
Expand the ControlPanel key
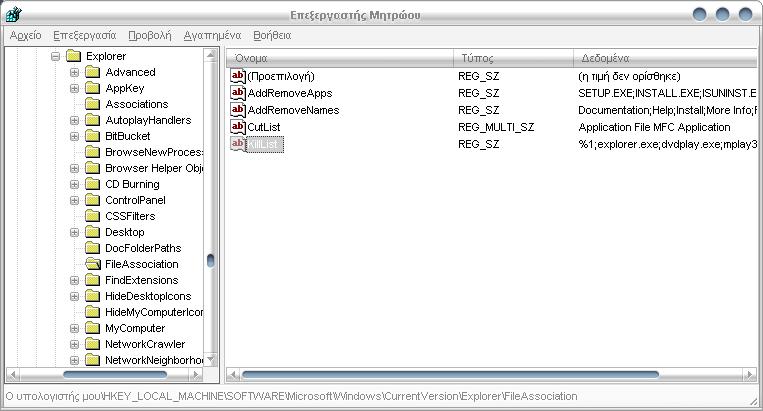(74, 200)
